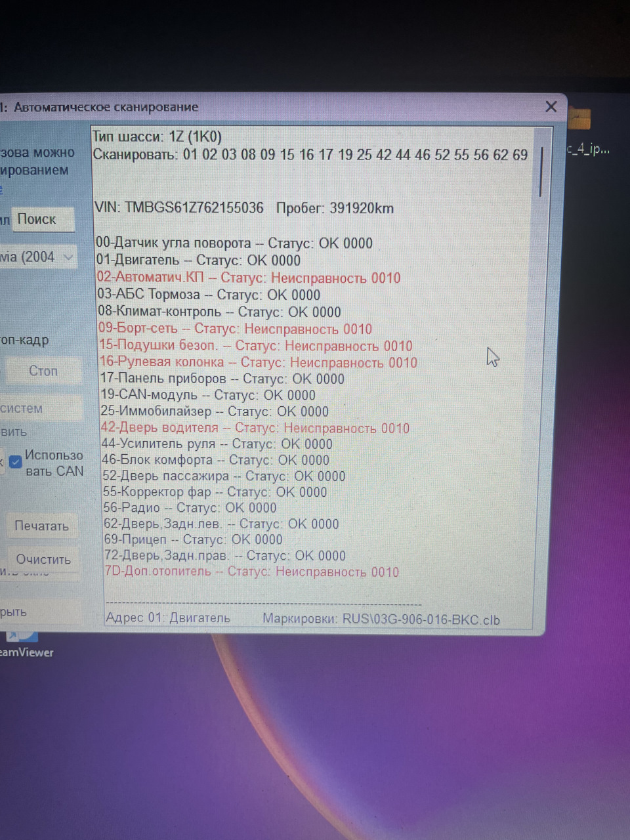Select the line '09-Борт-сеть Неисправность 0010'
Screen dimensions: 630x840
[x=235, y=329]
